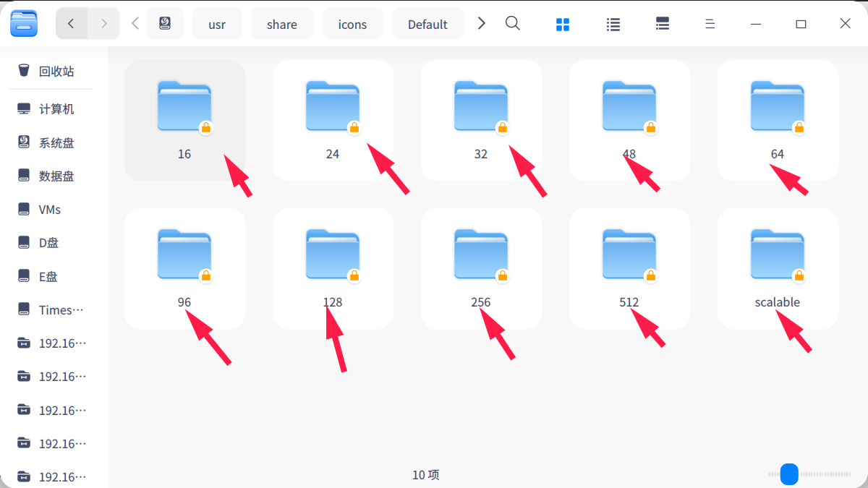Navigate to usr via breadcrumb
The image size is (868, 488).
point(217,23)
